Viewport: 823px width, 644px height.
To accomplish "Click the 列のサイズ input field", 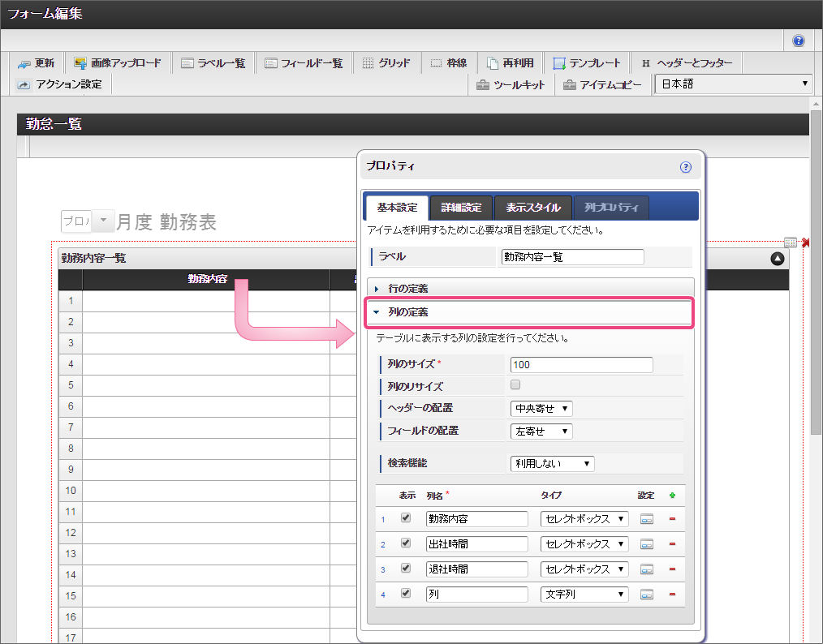I will point(581,365).
